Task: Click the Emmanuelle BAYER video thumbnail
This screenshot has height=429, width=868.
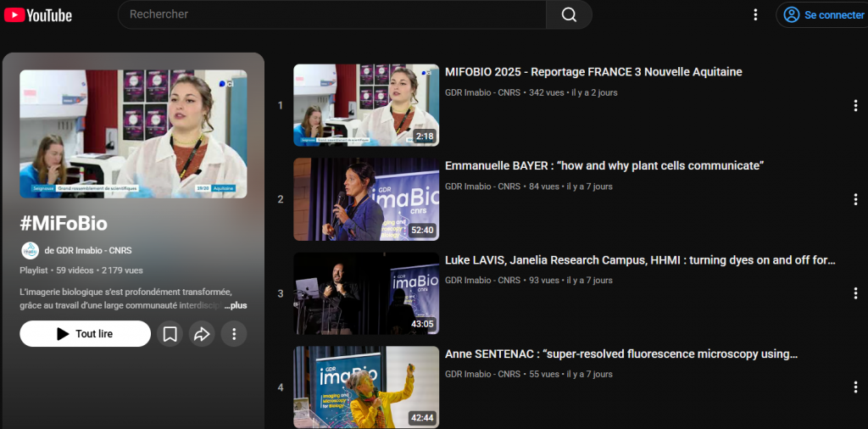Action: click(366, 199)
